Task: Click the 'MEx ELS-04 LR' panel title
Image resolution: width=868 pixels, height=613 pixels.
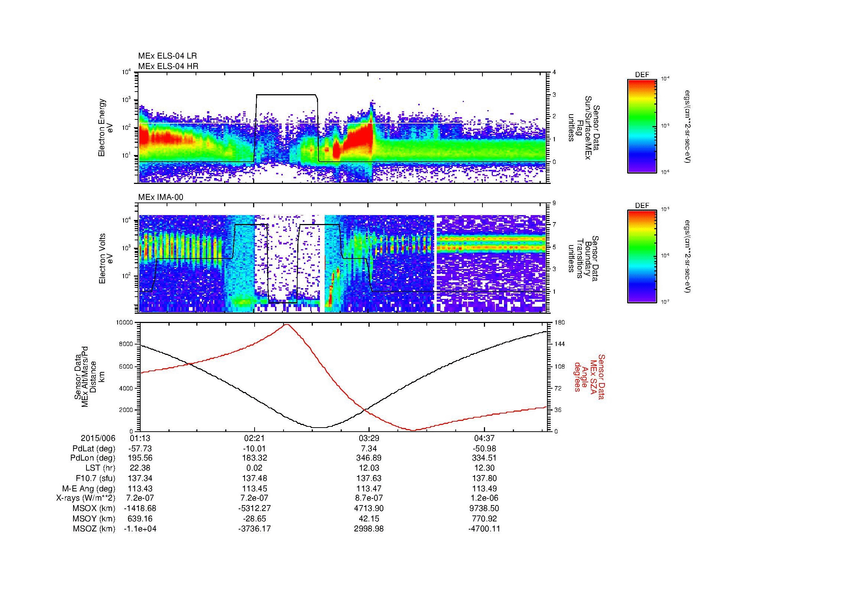Action: pyautogui.click(x=167, y=56)
